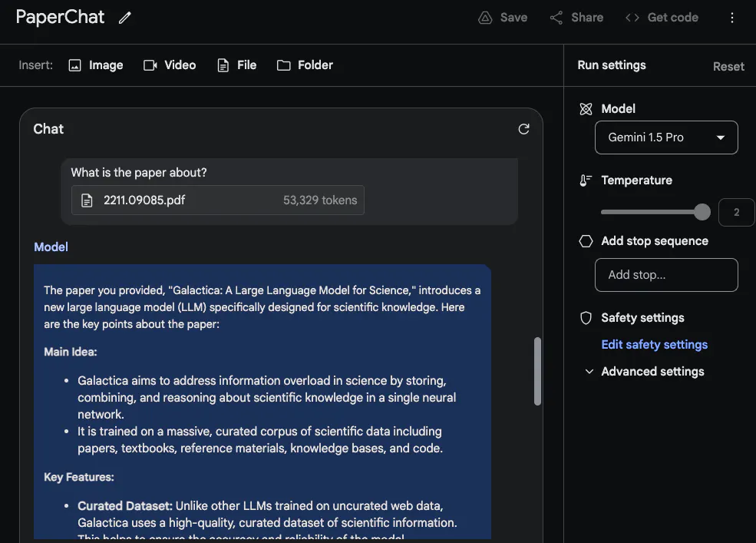
Task: Open Edit safety settings link
Action: (654, 345)
